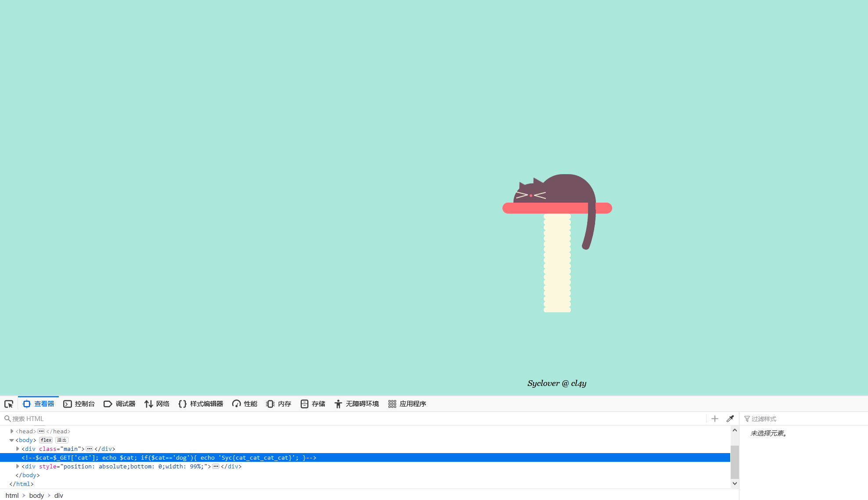Toggle the flex badge on body
The image size is (868, 500).
(46, 440)
